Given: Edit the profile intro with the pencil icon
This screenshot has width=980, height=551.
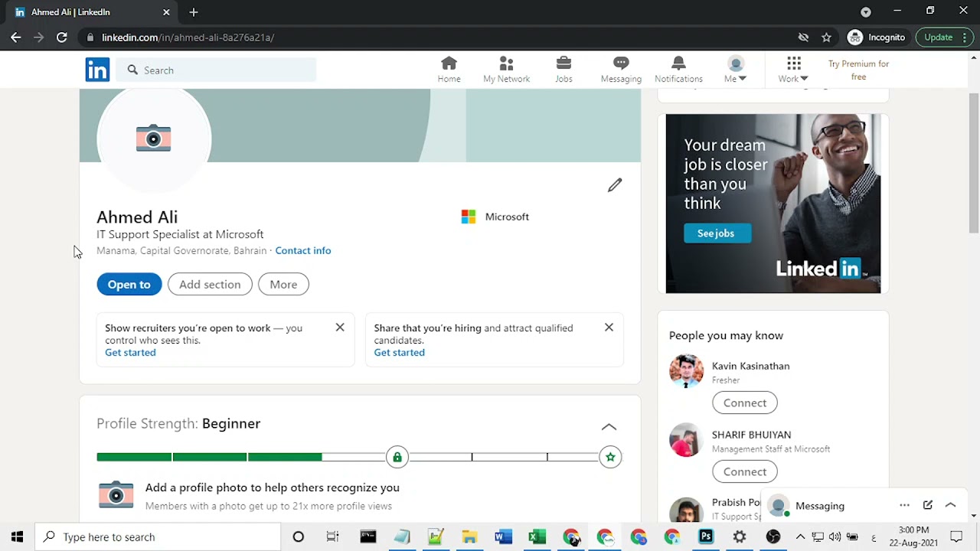Looking at the screenshot, I should [615, 185].
